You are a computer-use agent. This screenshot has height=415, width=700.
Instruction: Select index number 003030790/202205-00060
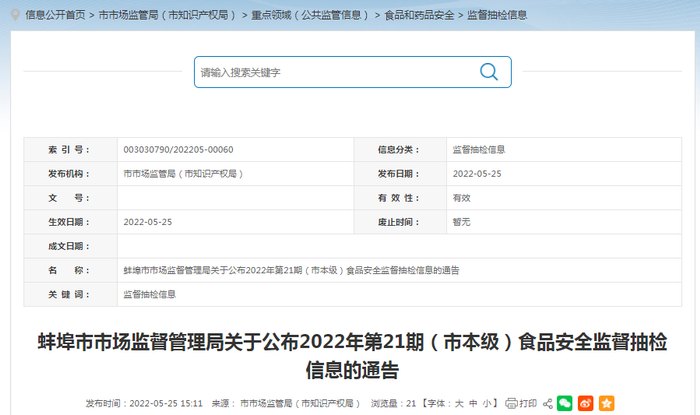click(178, 150)
